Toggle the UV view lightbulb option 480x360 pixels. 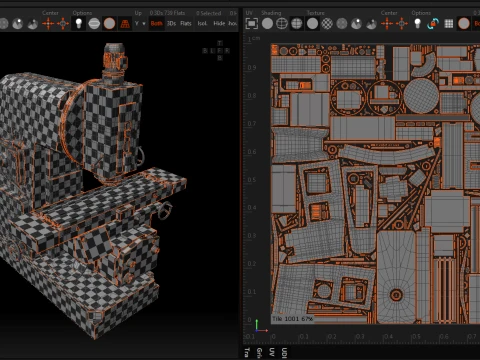pyautogui.click(x=417, y=24)
